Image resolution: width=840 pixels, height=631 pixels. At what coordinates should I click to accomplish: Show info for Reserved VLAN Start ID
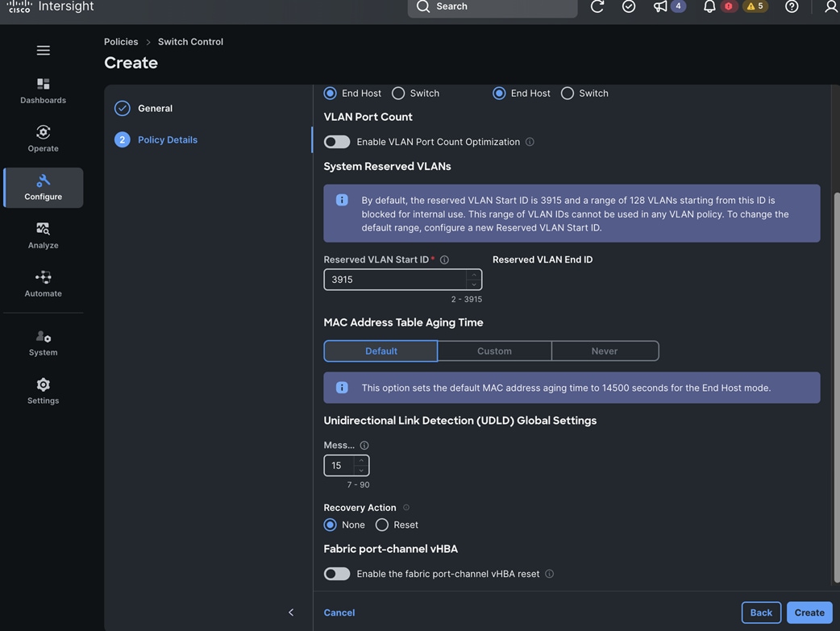444,259
